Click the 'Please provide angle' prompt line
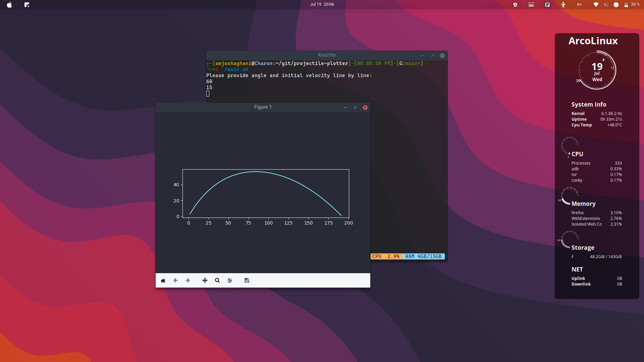 click(289, 75)
